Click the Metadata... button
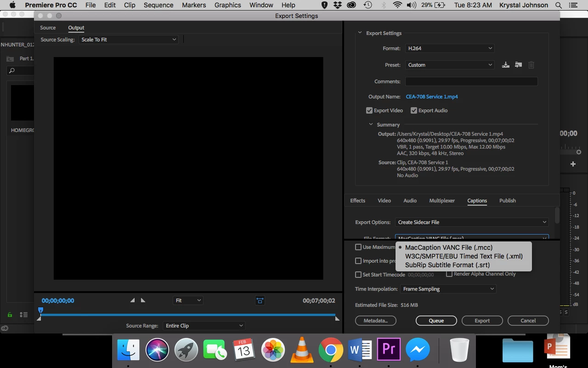588x368 pixels. (x=376, y=321)
